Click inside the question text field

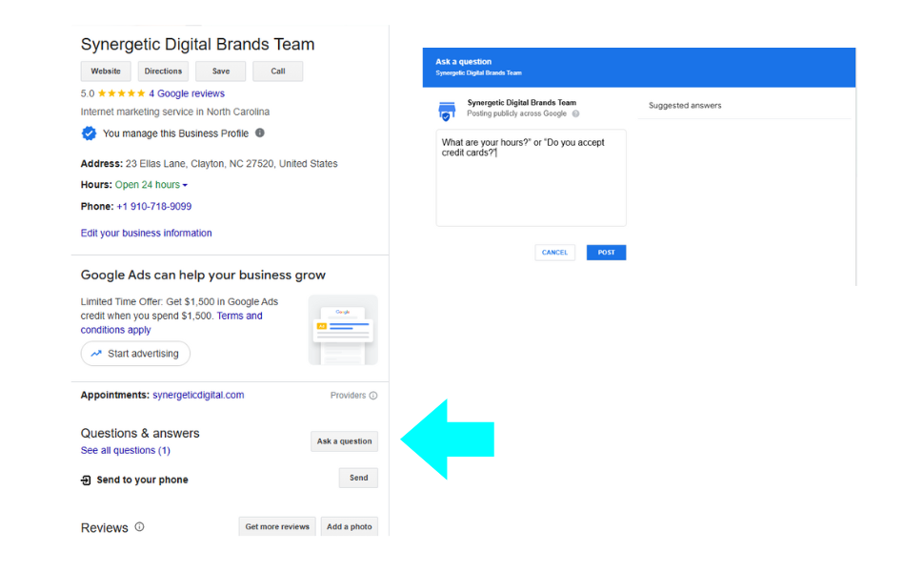pyautogui.click(x=531, y=181)
